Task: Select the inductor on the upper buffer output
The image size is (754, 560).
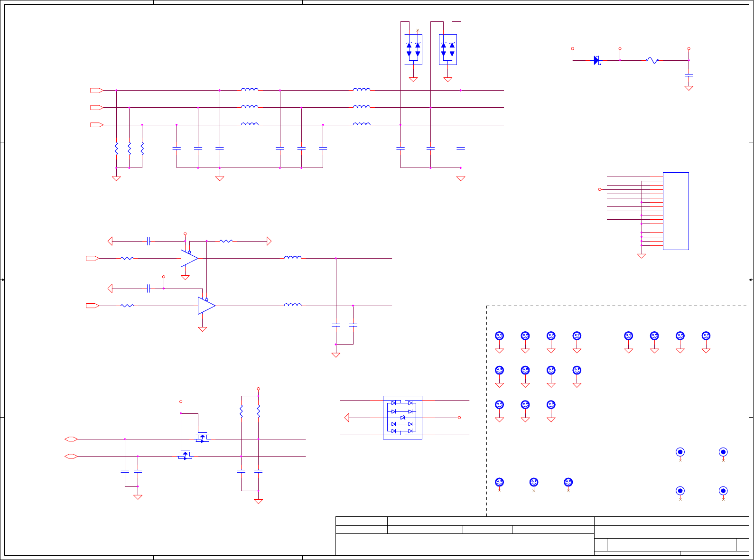Action: click(293, 257)
